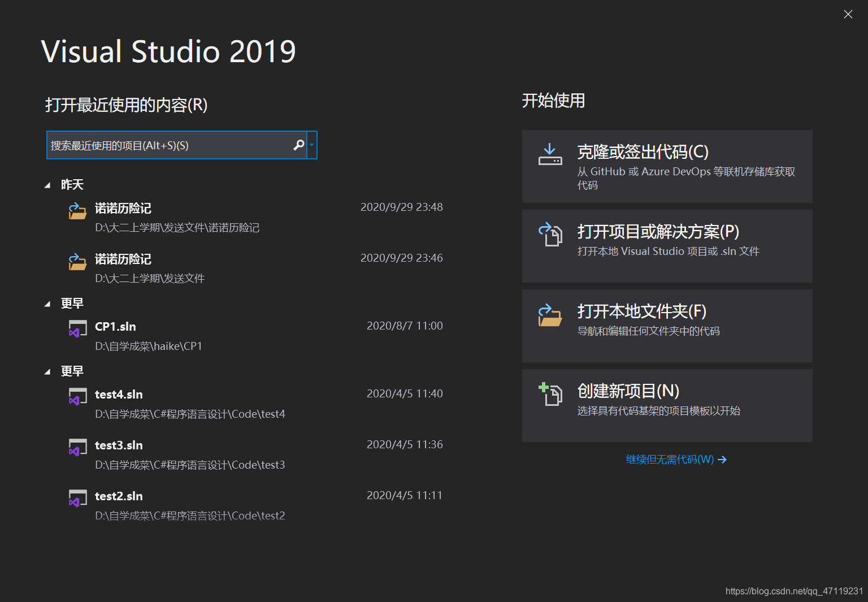This screenshot has height=602, width=868.
Task: Open the search box dropdown arrow
Action: click(x=311, y=145)
